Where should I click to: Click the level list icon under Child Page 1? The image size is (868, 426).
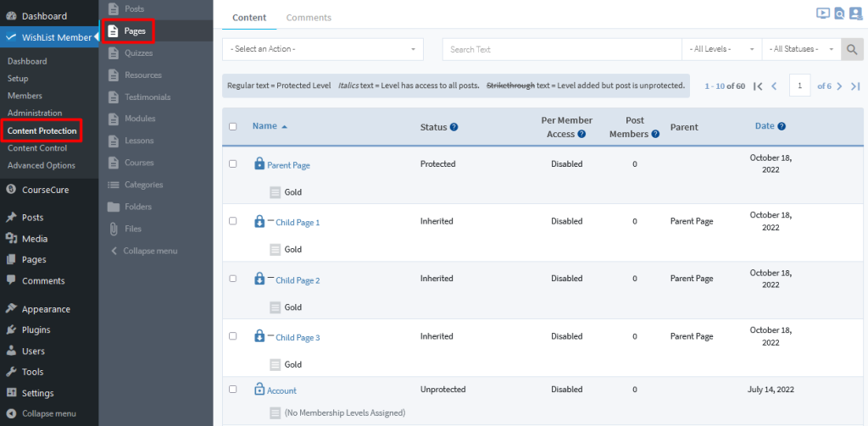point(275,250)
